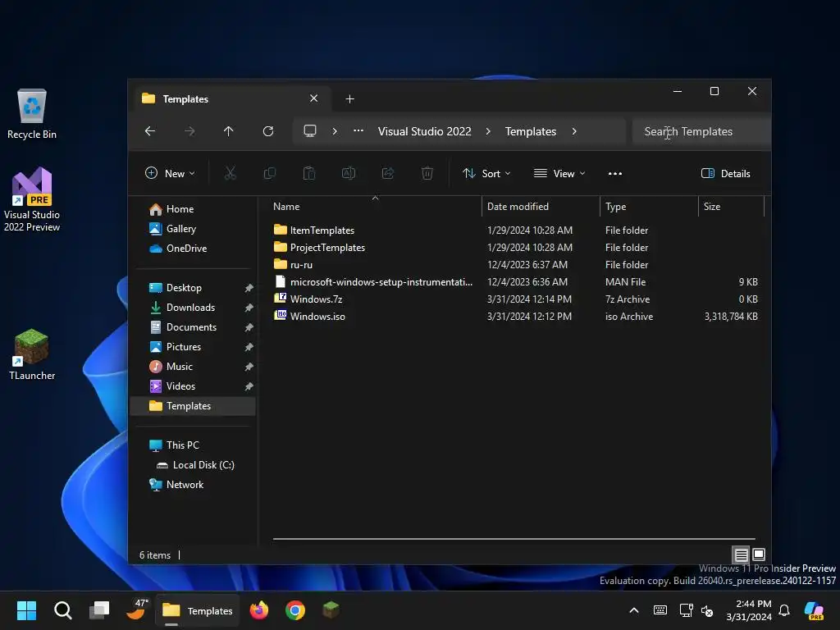Screen dimensions: 840x630
Task: Switch to details list view icon in the status bar
Action: tap(741, 555)
